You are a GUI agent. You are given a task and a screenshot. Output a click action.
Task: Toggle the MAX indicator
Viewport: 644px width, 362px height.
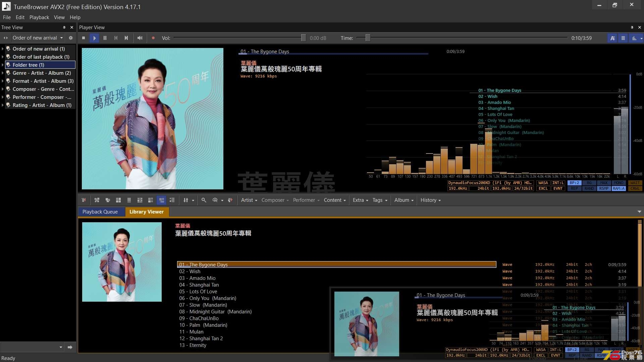click(x=604, y=183)
